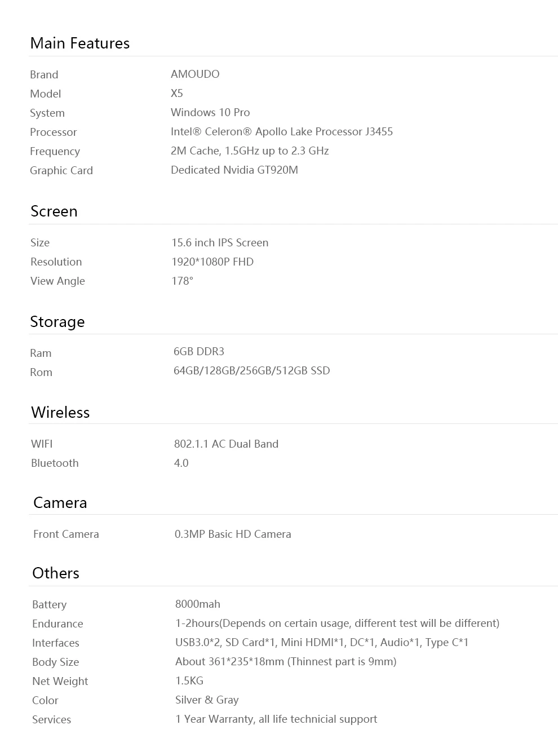Click the Interfaces list of ports text
Viewport: 558px width, 756px height.
322,642
